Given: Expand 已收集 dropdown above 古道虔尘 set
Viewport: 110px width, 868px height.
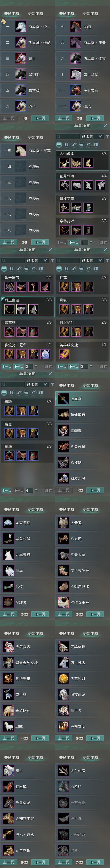Looking at the screenshot, I should 92,136.
